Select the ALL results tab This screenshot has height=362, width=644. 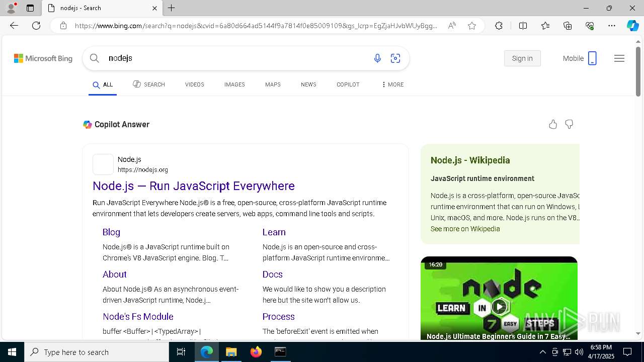pos(103,84)
